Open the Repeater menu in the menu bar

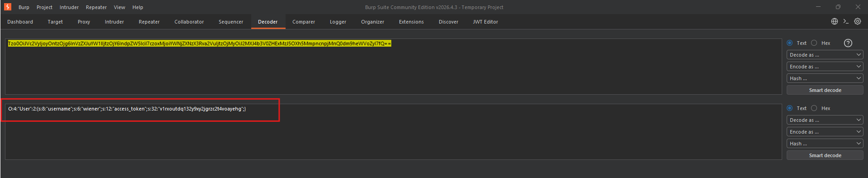point(96,7)
